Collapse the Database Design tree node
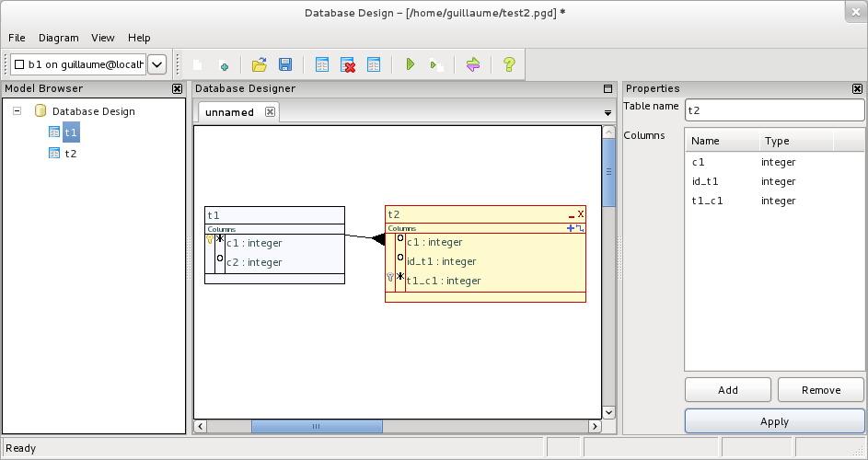868x460 pixels. pos(17,111)
